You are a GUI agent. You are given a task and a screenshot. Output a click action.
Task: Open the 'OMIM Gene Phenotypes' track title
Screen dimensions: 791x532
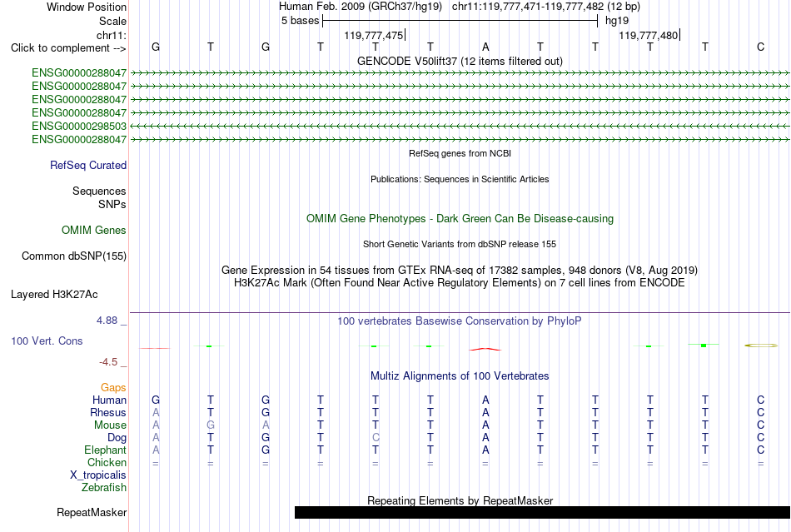(x=460, y=219)
